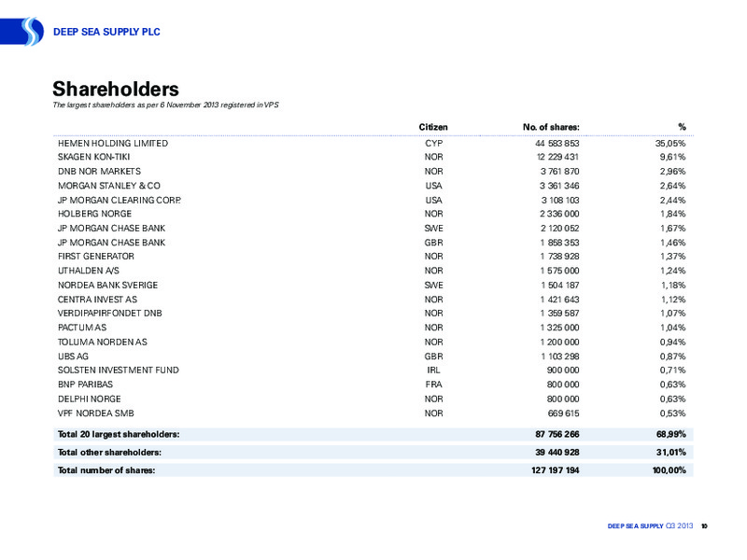Select DELPHI NORGE name

[89, 399]
